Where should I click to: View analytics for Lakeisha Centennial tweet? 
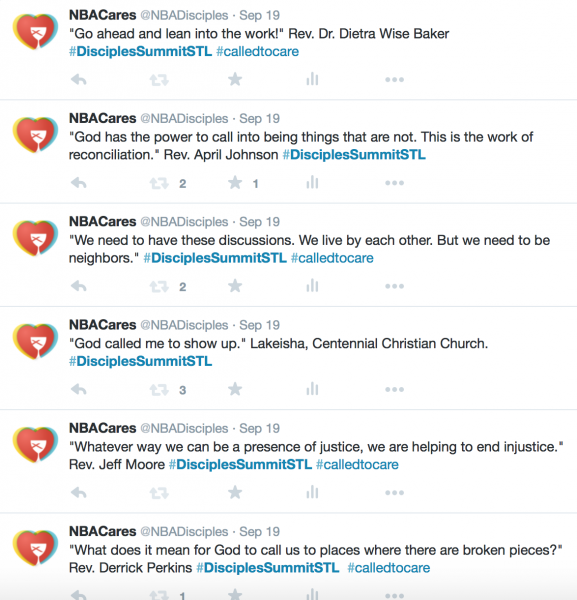click(312, 389)
